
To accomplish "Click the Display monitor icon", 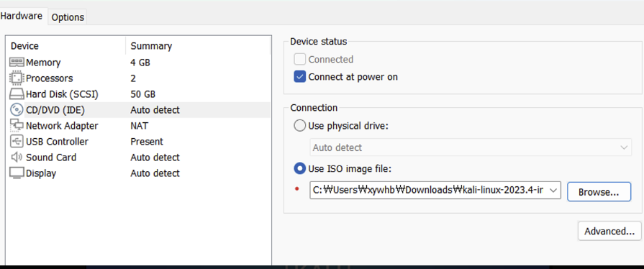I will click(17, 173).
